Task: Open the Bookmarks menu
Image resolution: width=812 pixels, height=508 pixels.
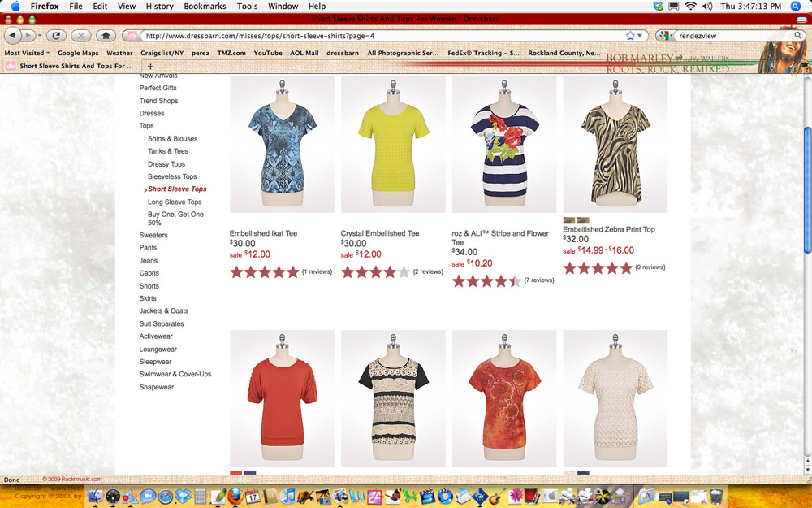Action: pos(205,7)
